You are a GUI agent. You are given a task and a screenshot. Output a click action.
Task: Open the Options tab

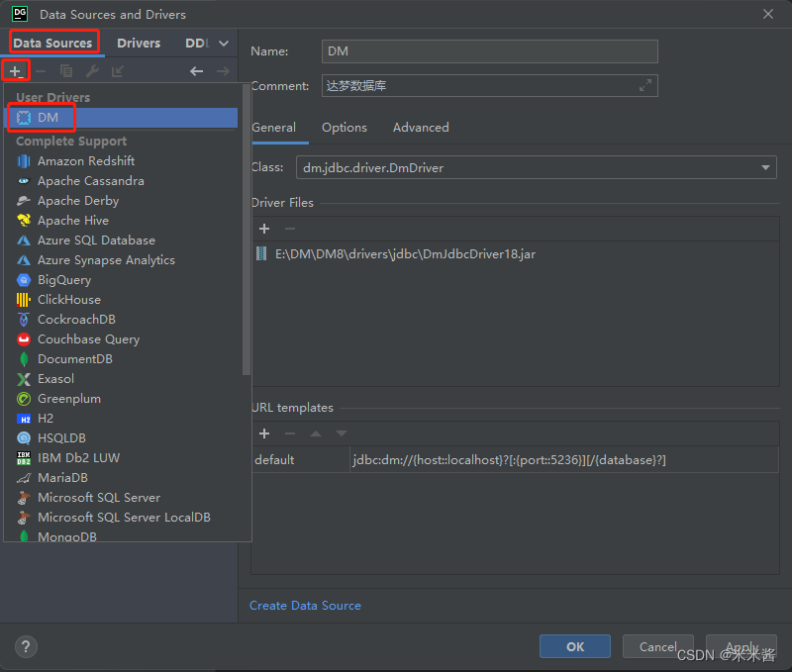click(345, 128)
